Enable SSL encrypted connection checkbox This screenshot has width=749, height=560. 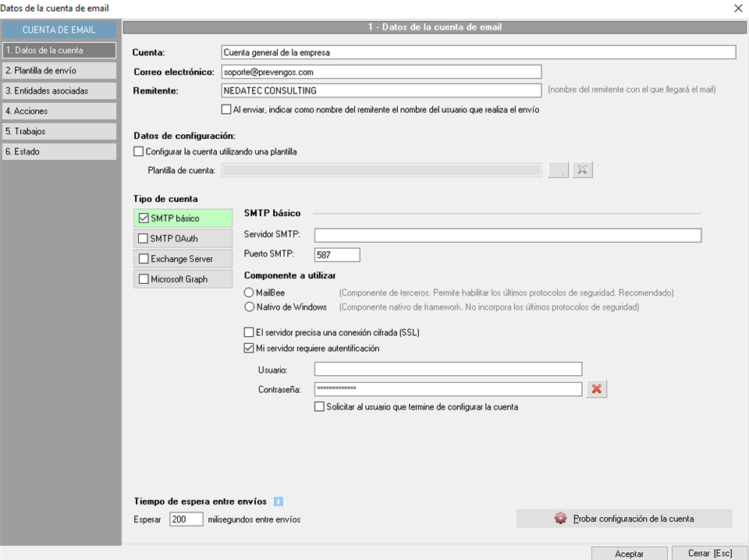(249, 332)
